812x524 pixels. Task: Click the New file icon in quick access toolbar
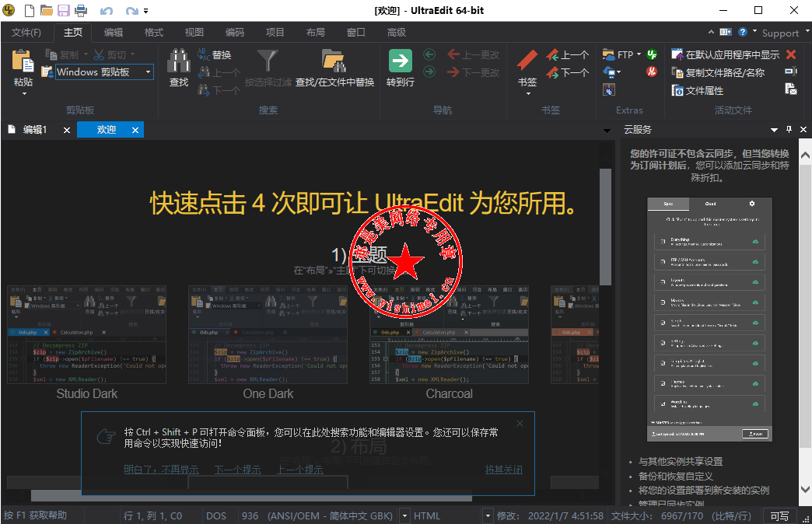tap(29, 10)
